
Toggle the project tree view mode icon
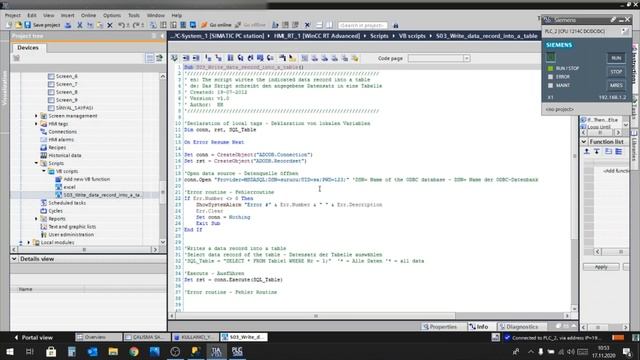click(150, 58)
